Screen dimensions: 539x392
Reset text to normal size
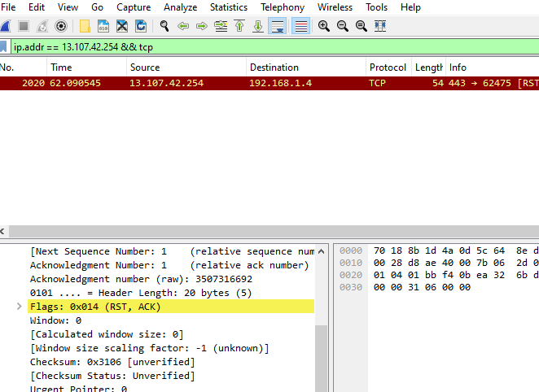click(x=361, y=26)
